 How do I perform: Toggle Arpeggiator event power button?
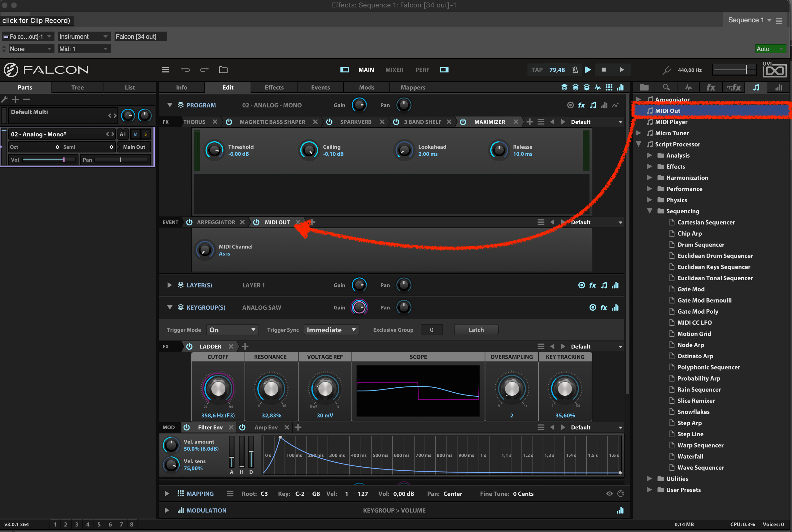[x=189, y=222]
